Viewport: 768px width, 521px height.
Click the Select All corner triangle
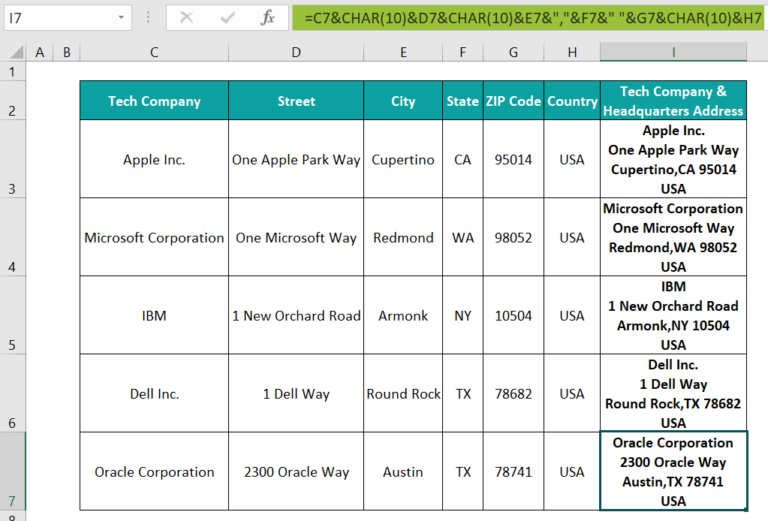click(x=17, y=52)
